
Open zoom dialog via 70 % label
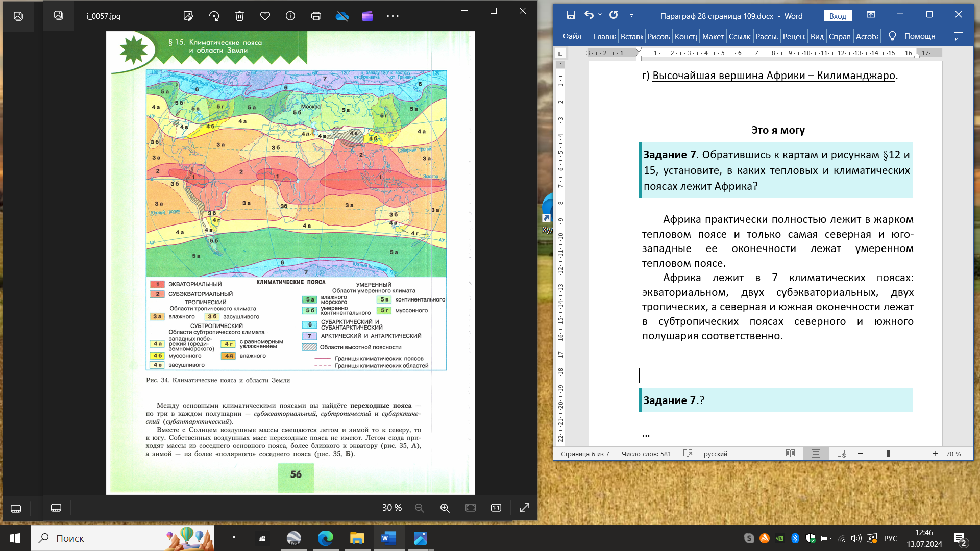(x=953, y=454)
